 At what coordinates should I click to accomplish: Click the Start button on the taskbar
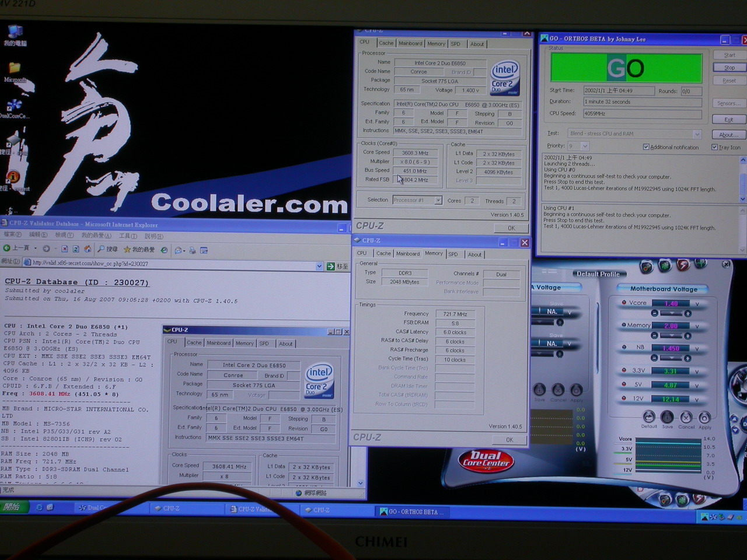[x=14, y=507]
